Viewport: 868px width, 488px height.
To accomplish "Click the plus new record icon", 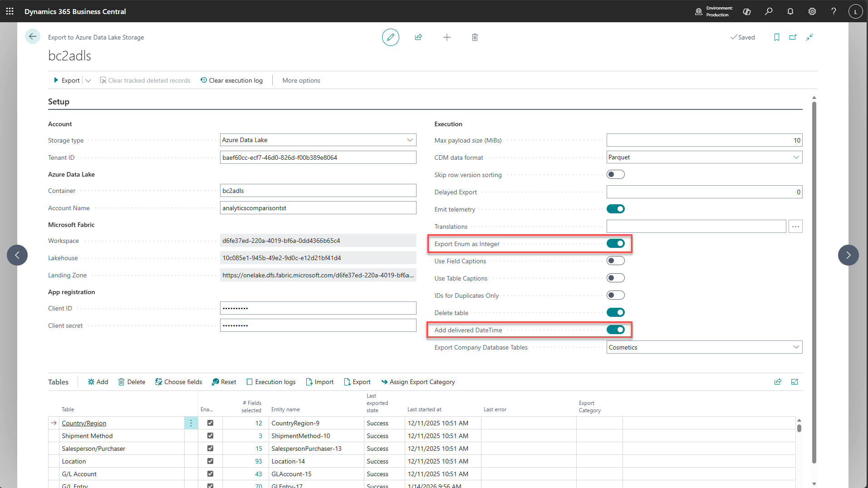I will coord(446,37).
